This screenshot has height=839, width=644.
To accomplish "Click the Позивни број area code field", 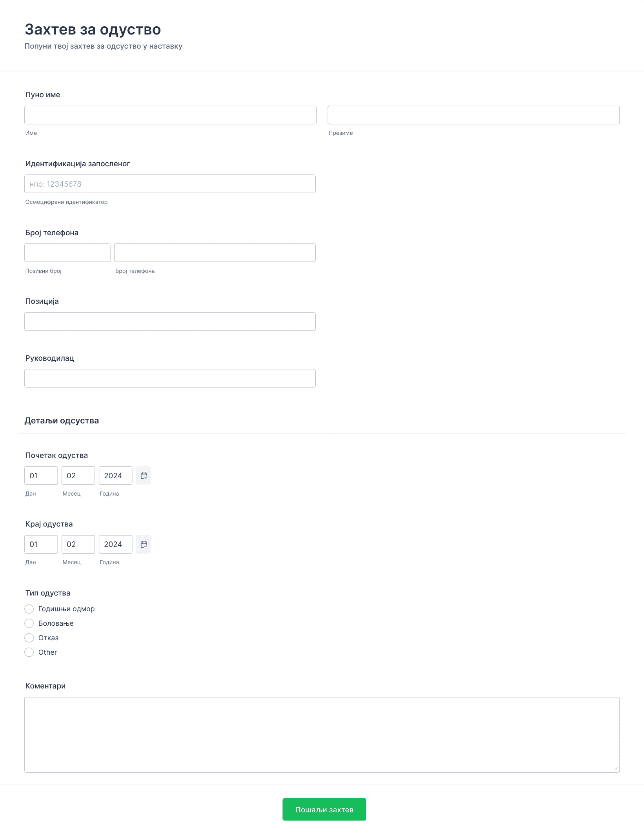I will (x=67, y=252).
